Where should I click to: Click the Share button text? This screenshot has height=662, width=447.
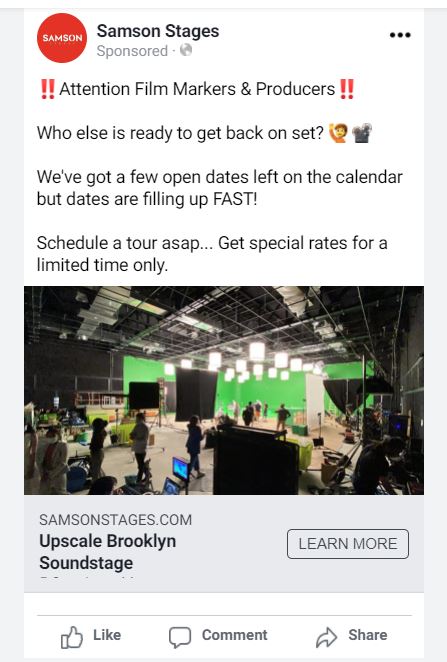click(368, 635)
